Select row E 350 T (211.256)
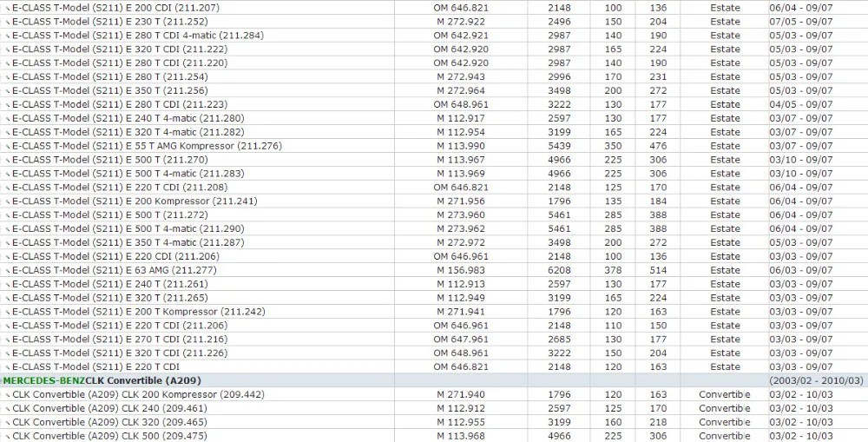The width and height of the screenshot is (868, 442). (434, 90)
